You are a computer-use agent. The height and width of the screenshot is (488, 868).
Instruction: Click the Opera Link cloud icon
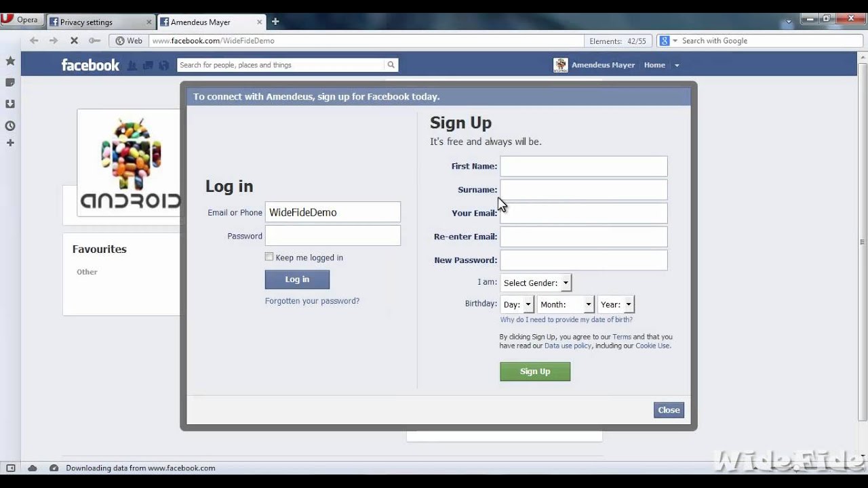32,468
